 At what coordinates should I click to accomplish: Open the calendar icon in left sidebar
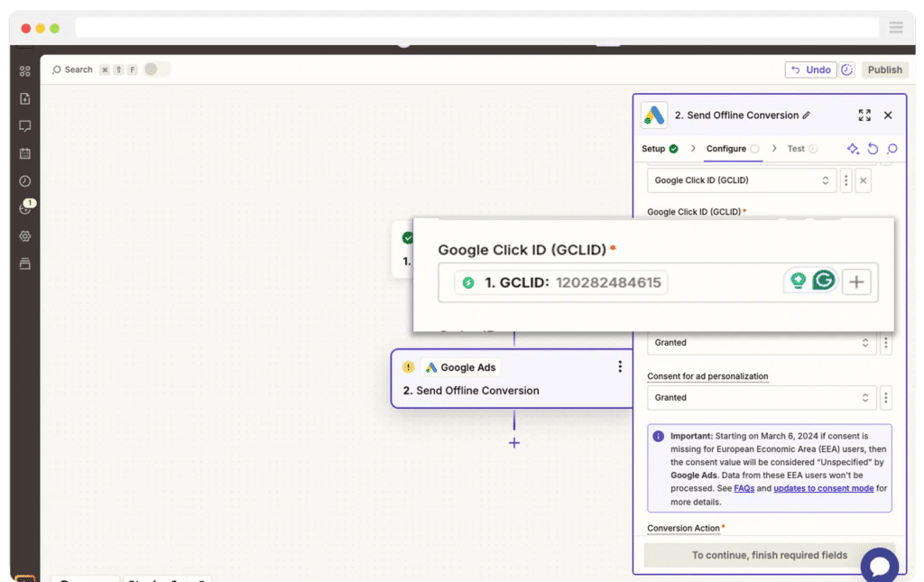tap(24, 153)
